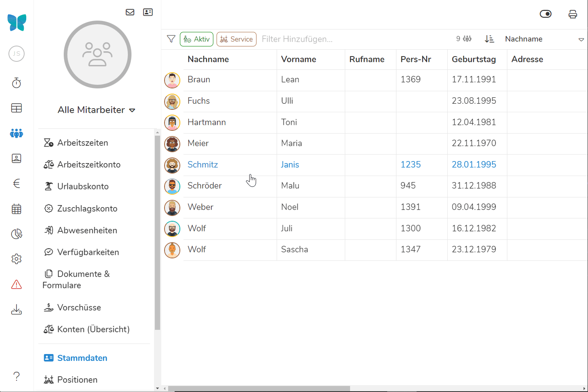Screen dimensions: 588x392
Task: Click the euro payroll icon
Action: tap(17, 184)
